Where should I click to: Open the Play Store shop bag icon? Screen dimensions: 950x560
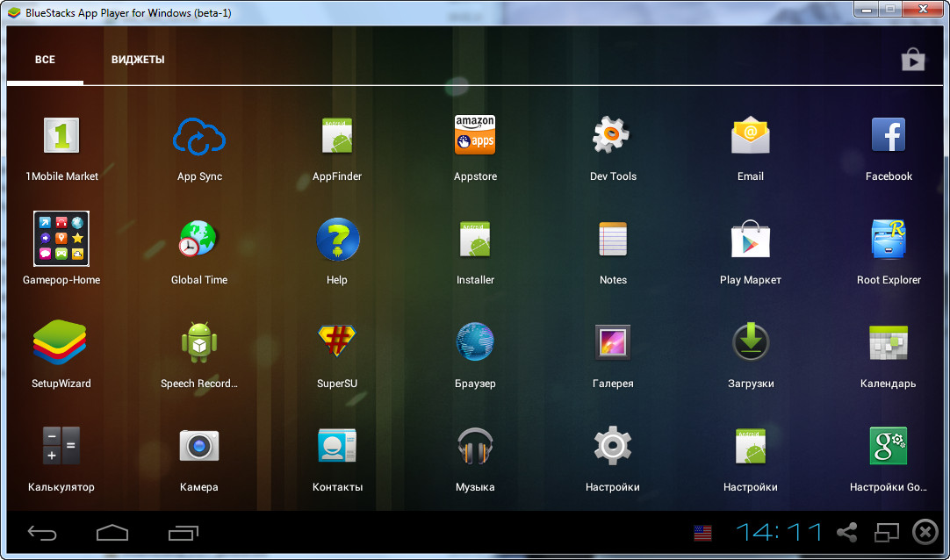pos(913,60)
